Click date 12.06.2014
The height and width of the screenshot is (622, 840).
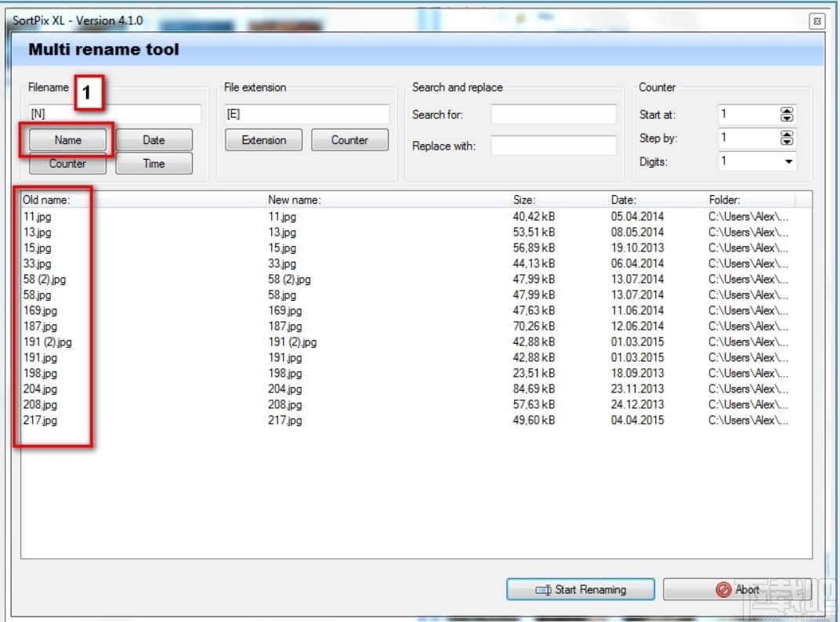(637, 326)
